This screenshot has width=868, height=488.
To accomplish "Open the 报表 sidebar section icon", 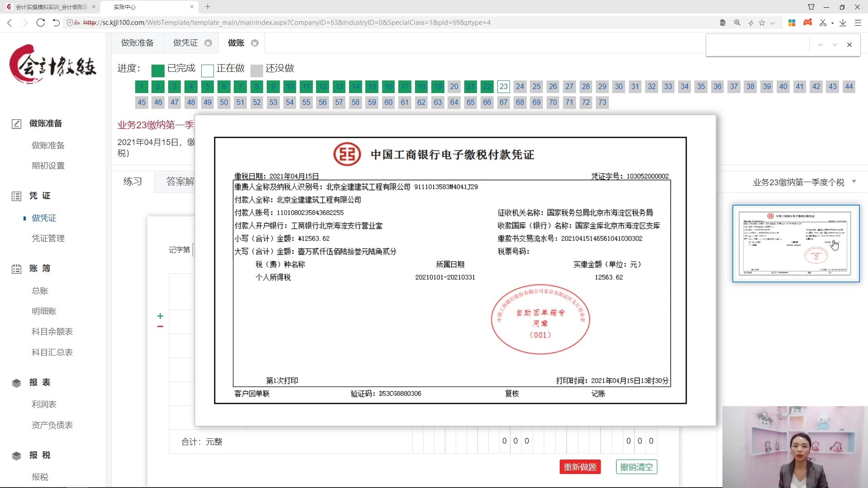I will click(x=16, y=383).
